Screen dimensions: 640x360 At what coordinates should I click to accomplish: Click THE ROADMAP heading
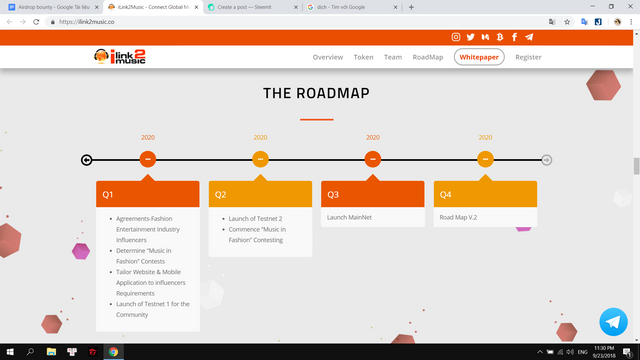316,93
